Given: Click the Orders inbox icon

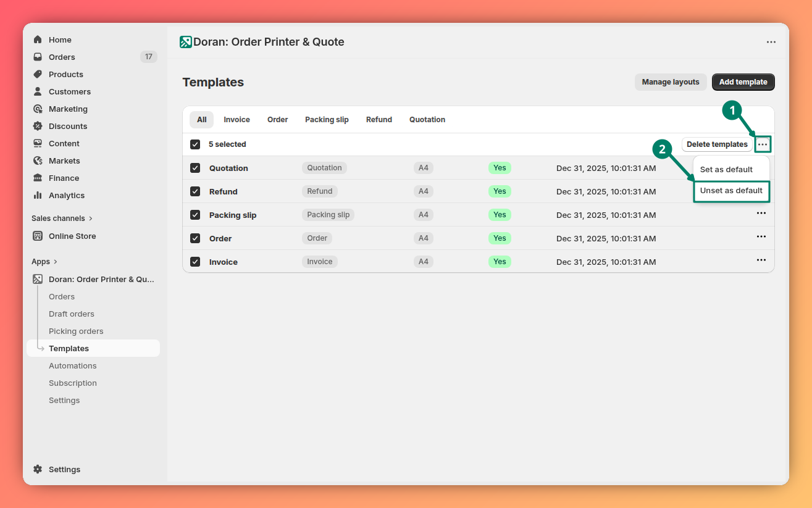Looking at the screenshot, I should click(x=38, y=57).
